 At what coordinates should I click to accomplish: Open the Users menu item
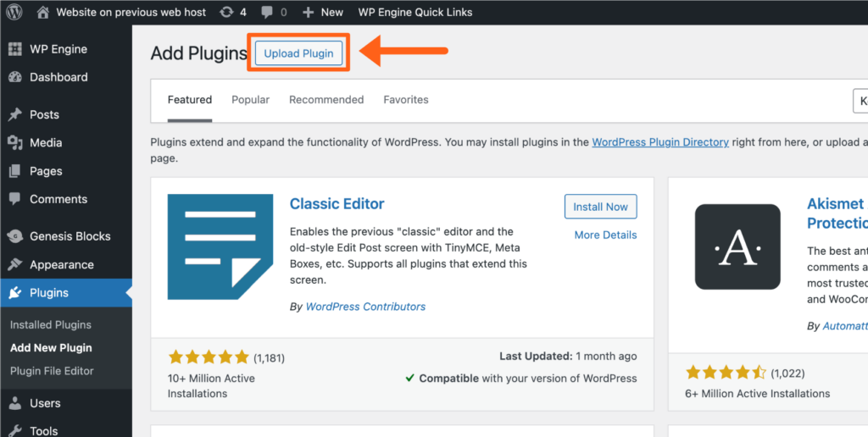click(x=45, y=403)
